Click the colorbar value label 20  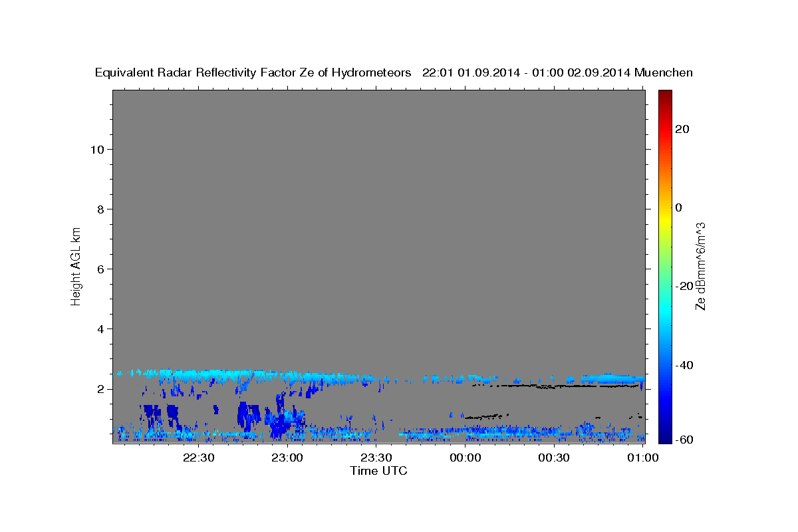click(x=682, y=129)
